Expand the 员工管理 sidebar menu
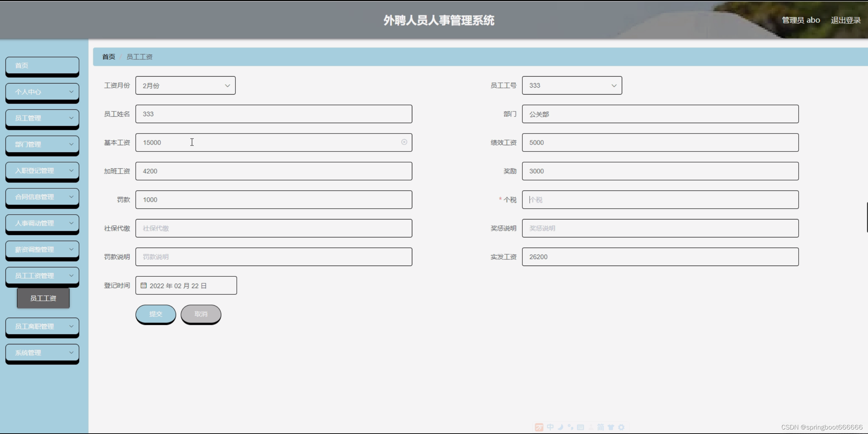The width and height of the screenshot is (868, 434). click(x=42, y=118)
